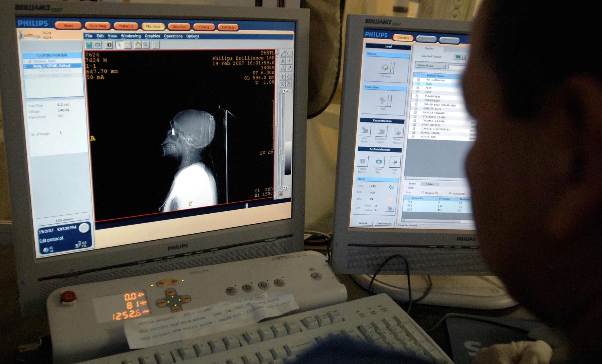Select patient HOUSE JOEL row
This screenshot has height=364, width=602.
click(441, 137)
